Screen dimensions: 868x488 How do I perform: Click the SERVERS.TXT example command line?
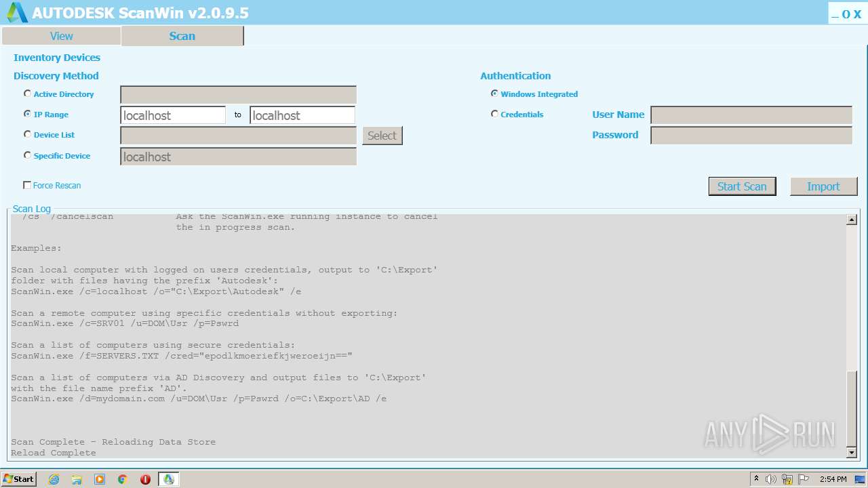click(182, 356)
